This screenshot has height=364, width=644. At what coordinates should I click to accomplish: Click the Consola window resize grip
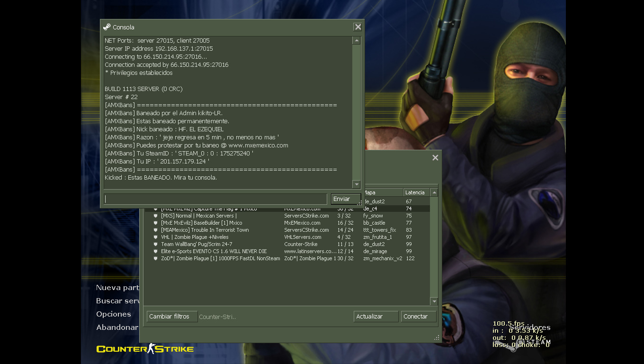coord(359,203)
